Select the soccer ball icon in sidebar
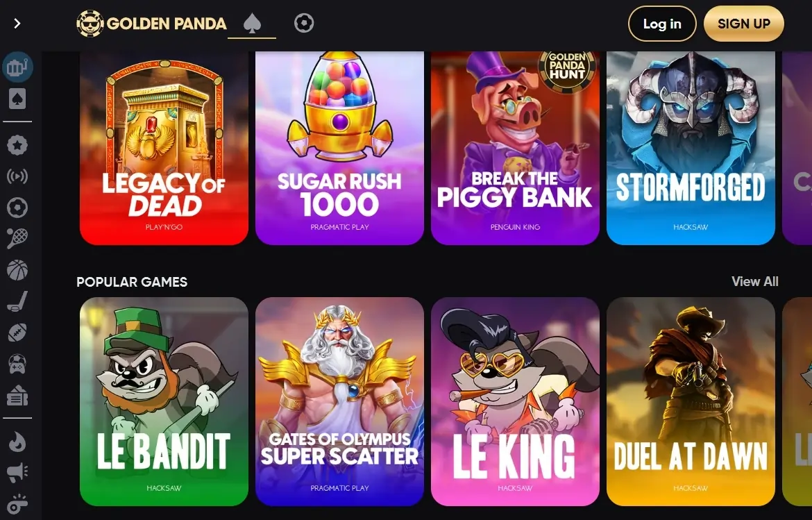Viewport: 812px width, 520px height. tap(17, 208)
